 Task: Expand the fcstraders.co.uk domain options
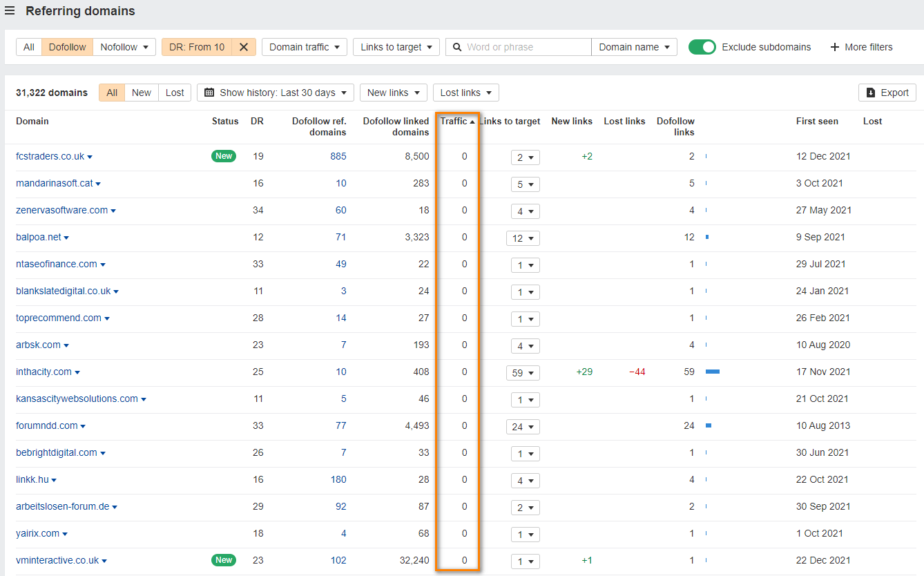89,156
